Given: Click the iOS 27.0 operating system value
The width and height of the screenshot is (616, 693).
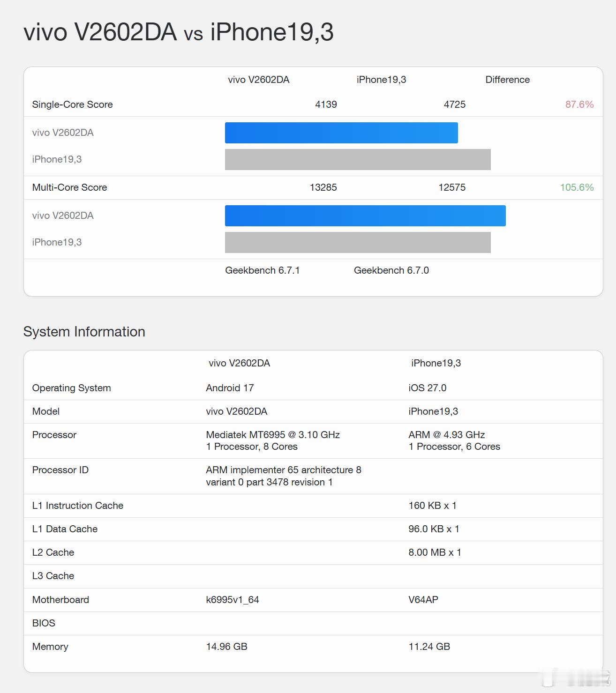Looking at the screenshot, I should click(x=428, y=388).
